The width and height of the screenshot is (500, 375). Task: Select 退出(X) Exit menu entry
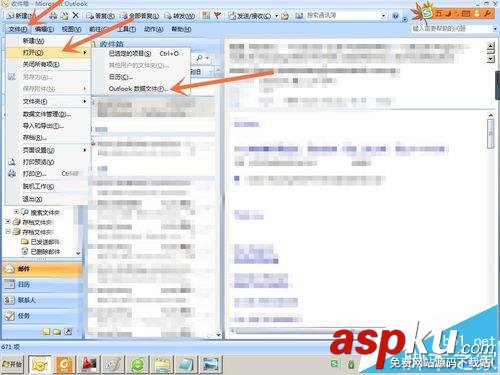pyautogui.click(x=48, y=199)
